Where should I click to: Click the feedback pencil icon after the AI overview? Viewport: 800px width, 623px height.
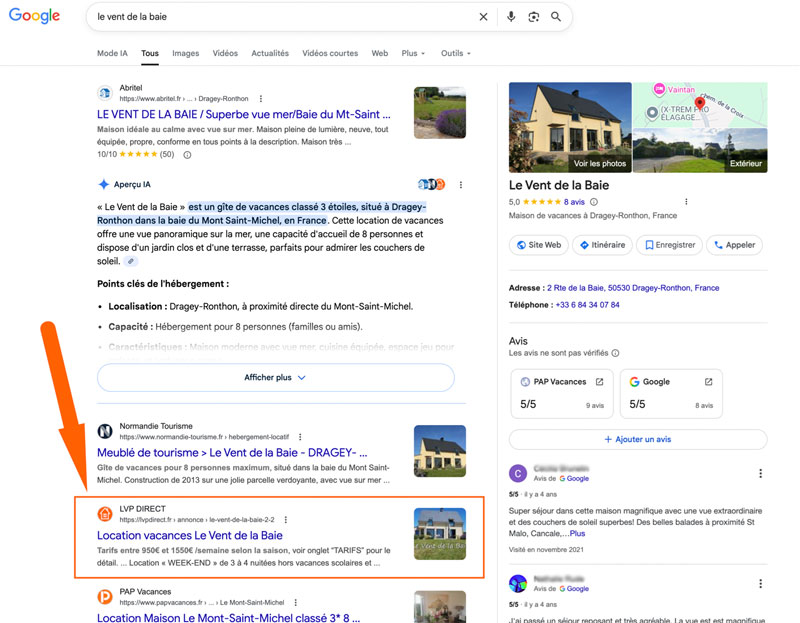click(x=129, y=260)
